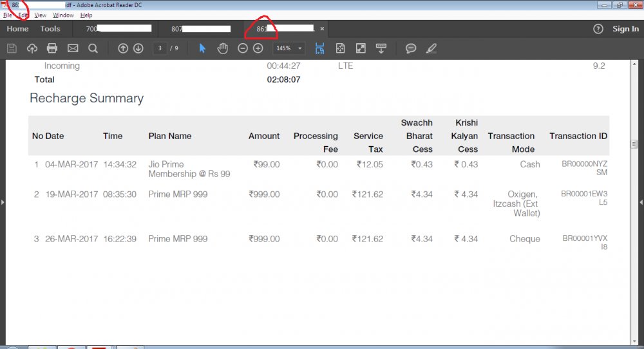The height and width of the screenshot is (349, 644).
Task: Open the 145% zoom level dropdown
Action: coord(289,48)
